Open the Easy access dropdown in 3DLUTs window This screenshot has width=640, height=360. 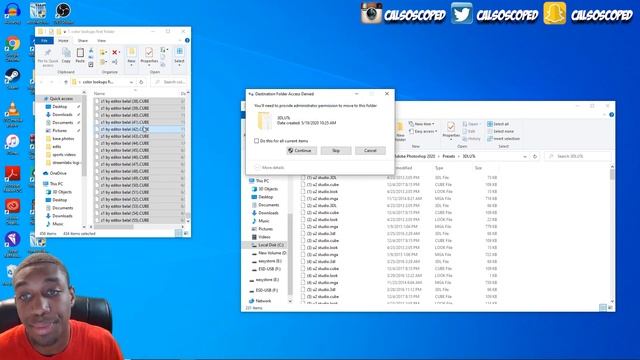click(x=423, y=131)
